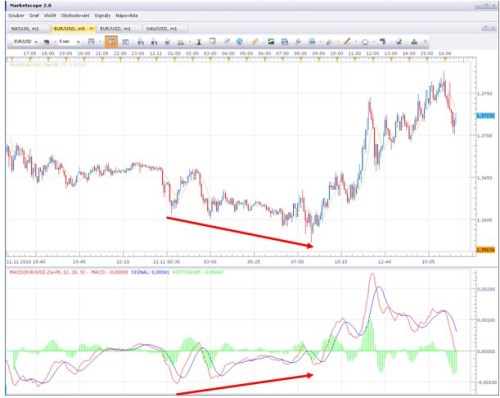Expand the add indicator dropdown arrow
Image resolution: width=500 pixels, height=398 pixels.
tap(190, 42)
